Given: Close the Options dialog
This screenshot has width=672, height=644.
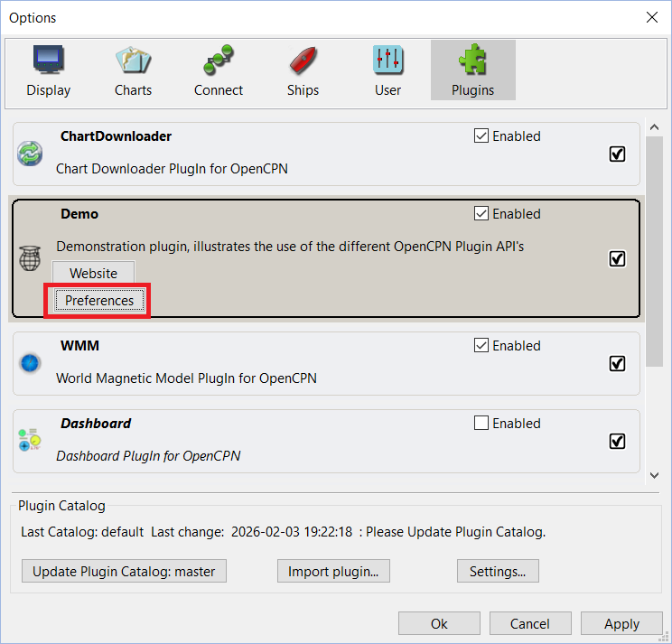Looking at the screenshot, I should (652, 17).
